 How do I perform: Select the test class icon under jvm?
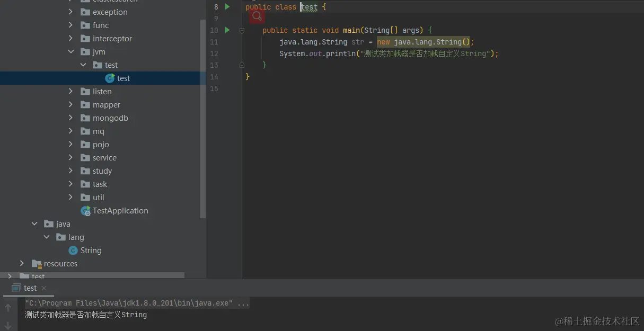[x=110, y=78]
